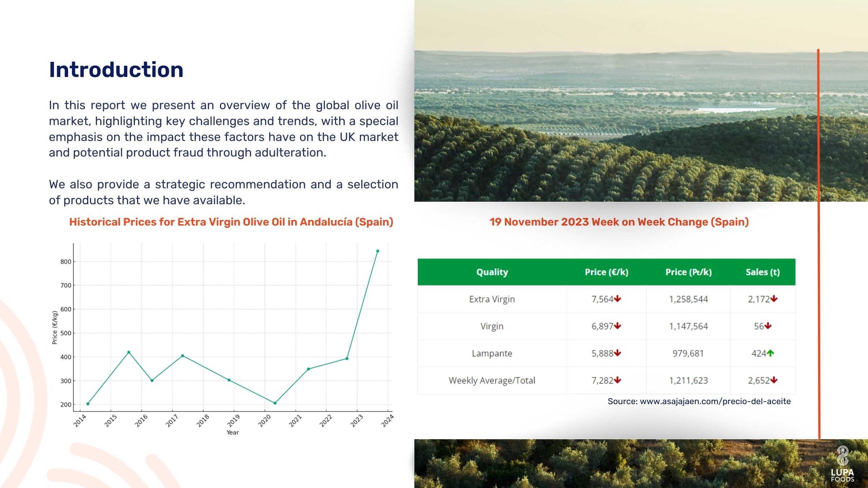The image size is (868, 488).
Task: Select the Quality column header
Action: (x=492, y=272)
